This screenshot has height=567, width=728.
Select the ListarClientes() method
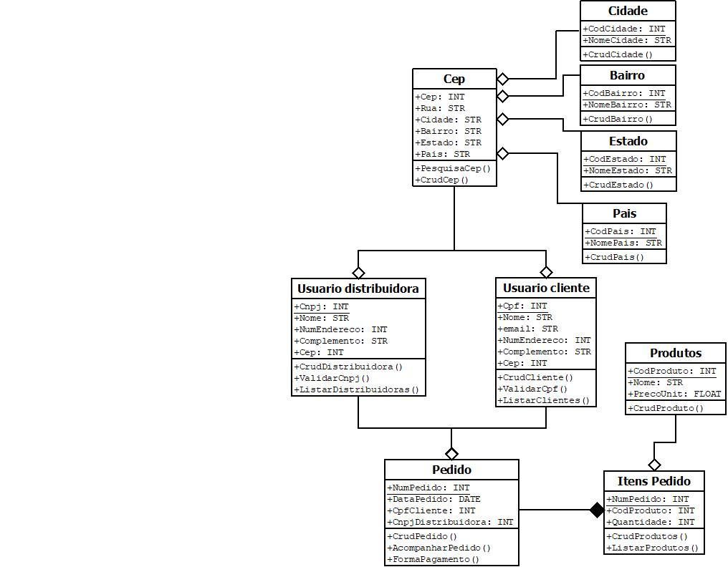click(x=545, y=400)
